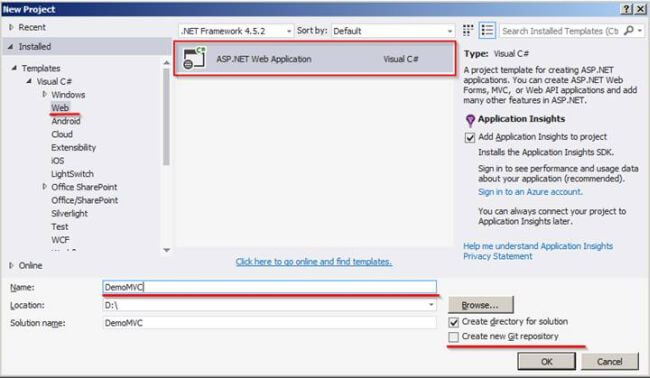Open the Sort by Default dropdown
Image resolution: width=650 pixels, height=378 pixels.
click(393, 31)
